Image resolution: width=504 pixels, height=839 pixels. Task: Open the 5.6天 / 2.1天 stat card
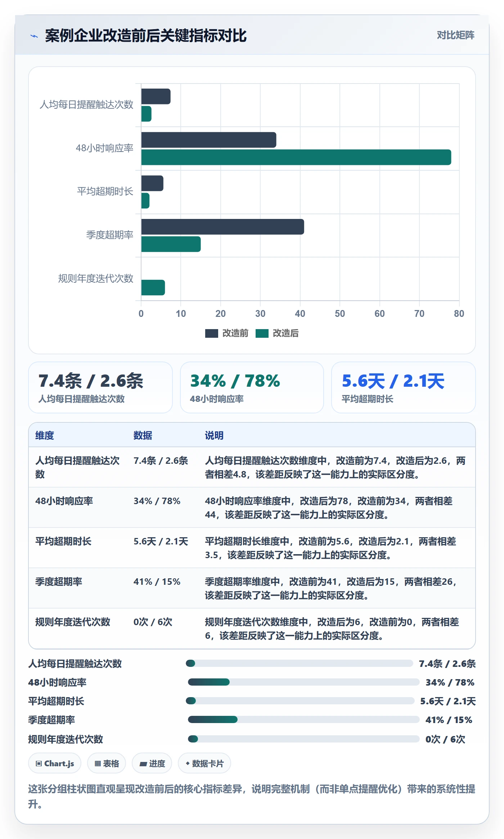coord(403,387)
